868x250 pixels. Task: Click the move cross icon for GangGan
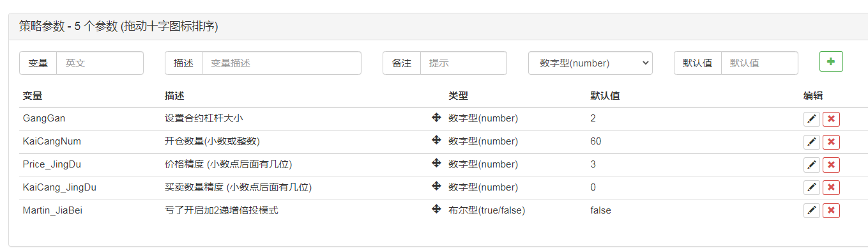point(436,118)
